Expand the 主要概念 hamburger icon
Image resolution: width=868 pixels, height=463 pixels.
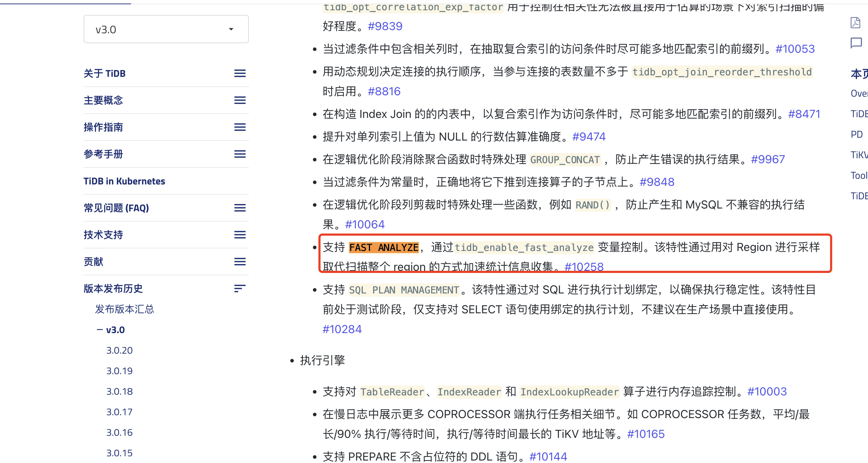click(240, 100)
